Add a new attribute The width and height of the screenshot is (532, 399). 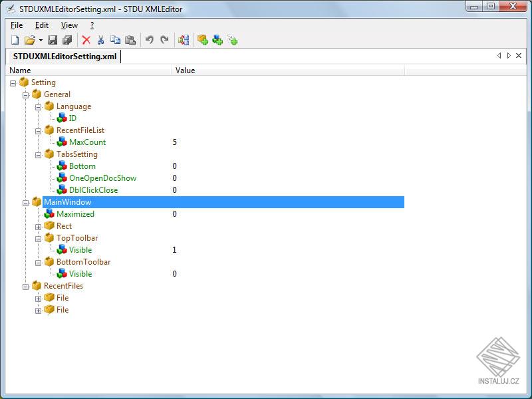(217, 40)
